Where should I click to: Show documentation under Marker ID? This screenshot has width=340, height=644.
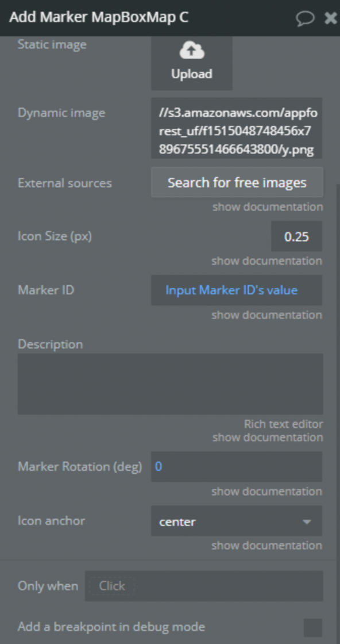267,315
